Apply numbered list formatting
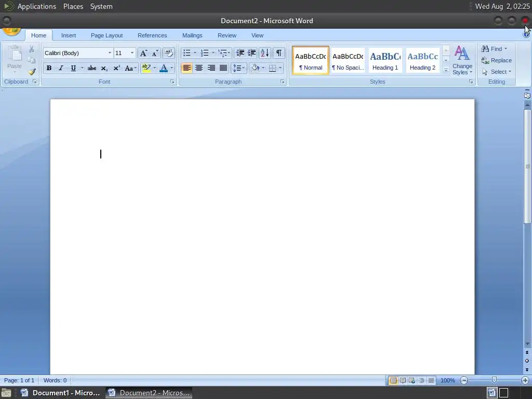The image size is (532, 399). 205,53
